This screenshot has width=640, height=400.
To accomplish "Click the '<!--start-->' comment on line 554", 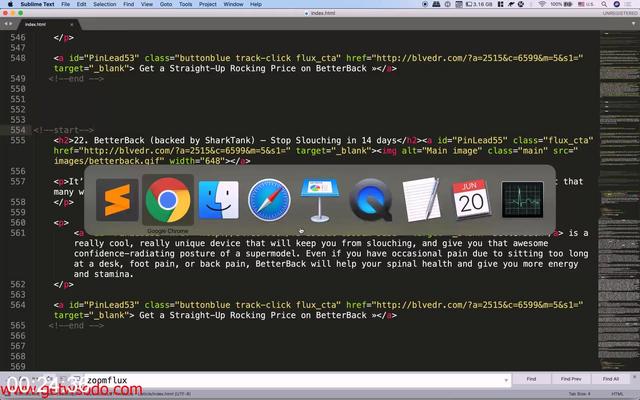I will click(63, 130).
